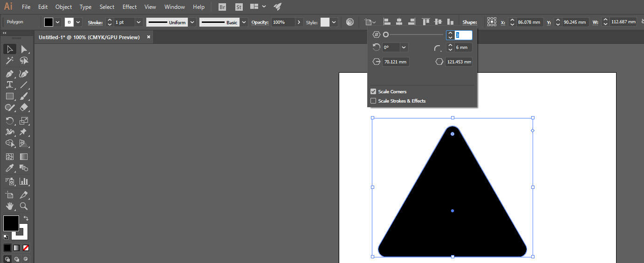Swap fill and stroke colors
The width and height of the screenshot is (644, 263).
(x=26, y=218)
